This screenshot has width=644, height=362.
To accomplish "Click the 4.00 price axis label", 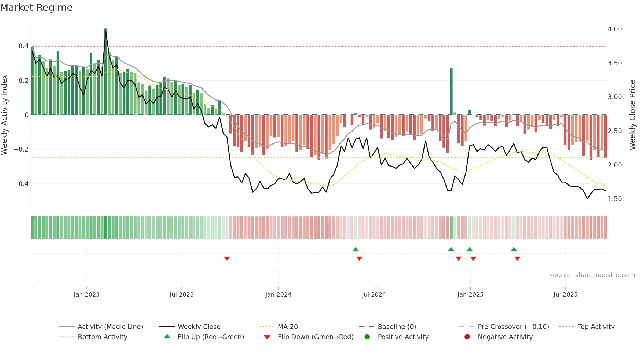I will 615,29.
